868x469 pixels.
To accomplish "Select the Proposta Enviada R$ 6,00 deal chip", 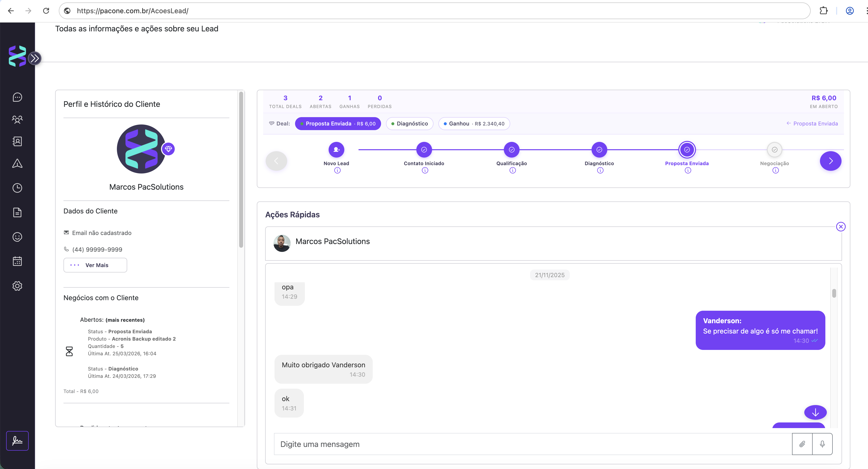I will tap(338, 124).
